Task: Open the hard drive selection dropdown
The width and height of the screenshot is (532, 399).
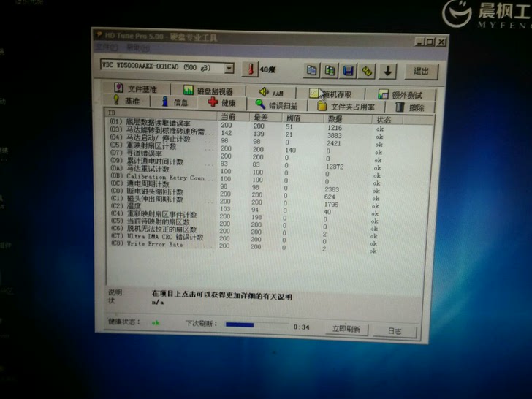Action: pyautogui.click(x=229, y=68)
